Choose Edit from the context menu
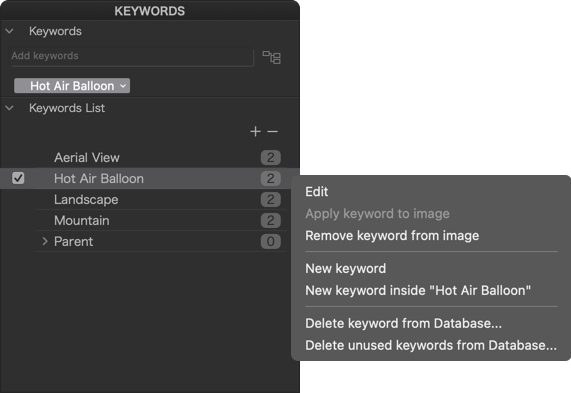 point(316,192)
